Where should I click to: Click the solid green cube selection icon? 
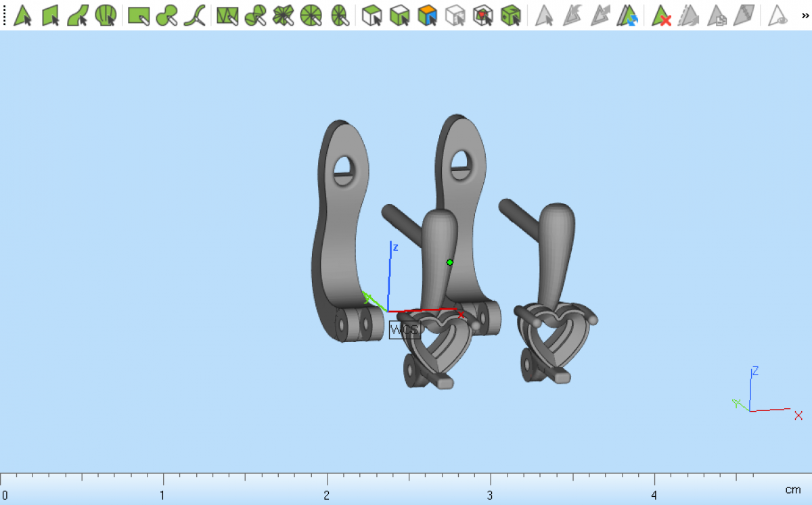tap(510, 15)
